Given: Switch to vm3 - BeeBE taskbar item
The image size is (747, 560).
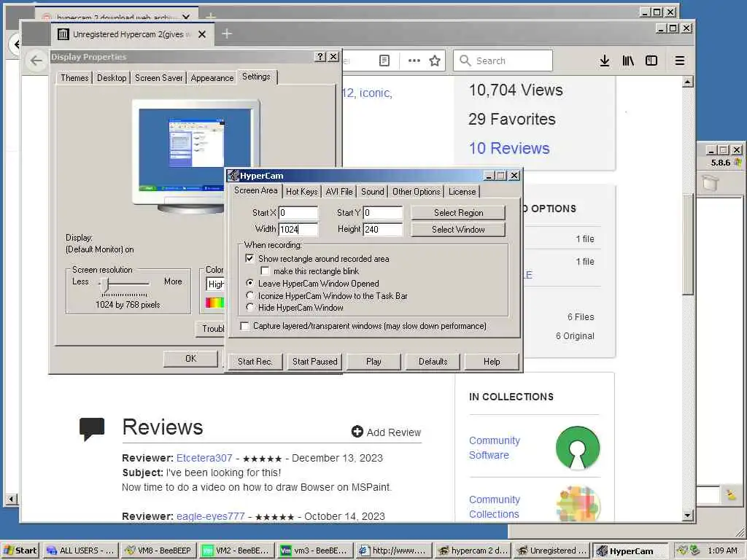Looking at the screenshot, I should coord(314,551).
